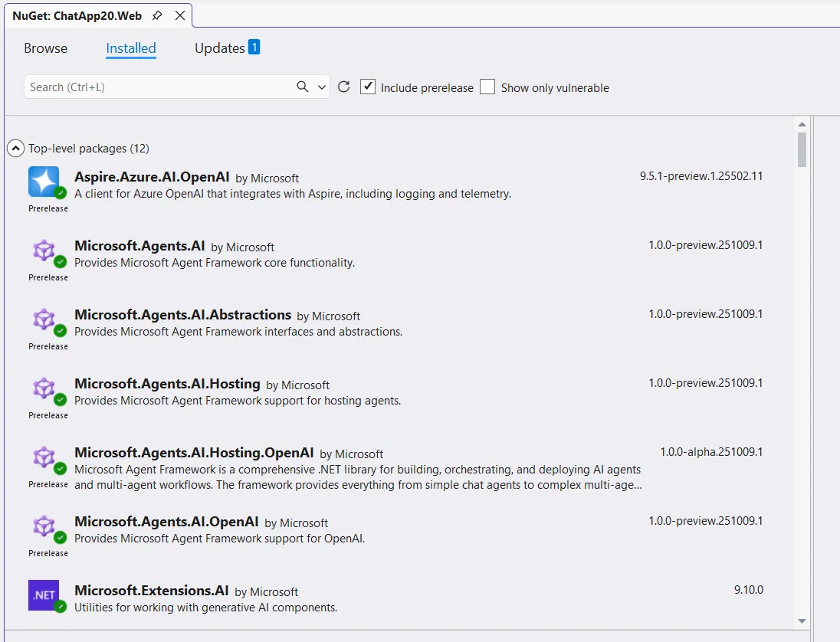840x642 pixels.
Task: Switch to the Browse tab
Action: 45,48
